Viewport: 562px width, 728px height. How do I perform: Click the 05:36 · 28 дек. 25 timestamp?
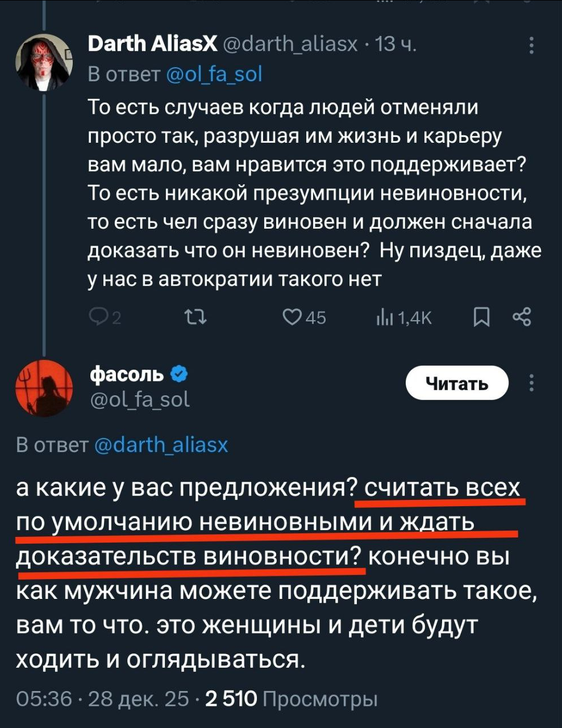click(102, 698)
